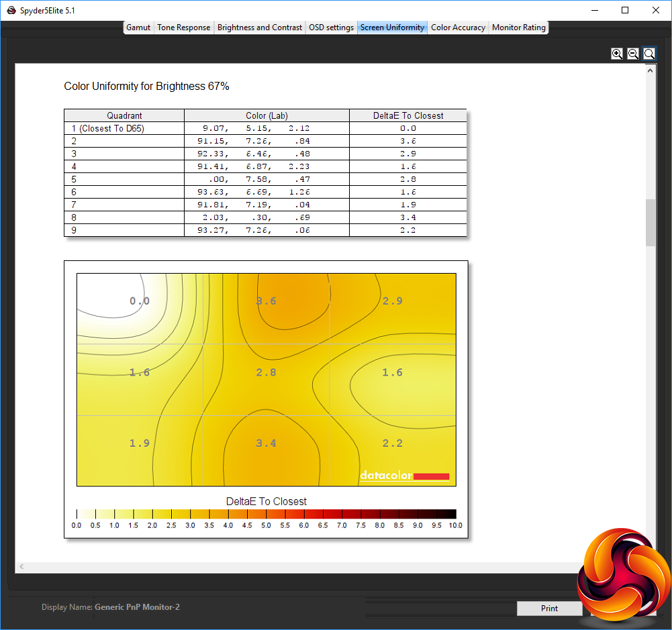The image size is (672, 630).
Task: Switch to the Monitor Rating tab
Action: click(518, 28)
